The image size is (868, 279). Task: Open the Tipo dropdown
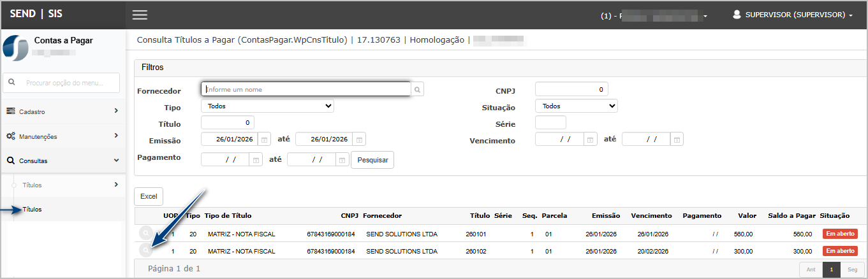[267, 106]
